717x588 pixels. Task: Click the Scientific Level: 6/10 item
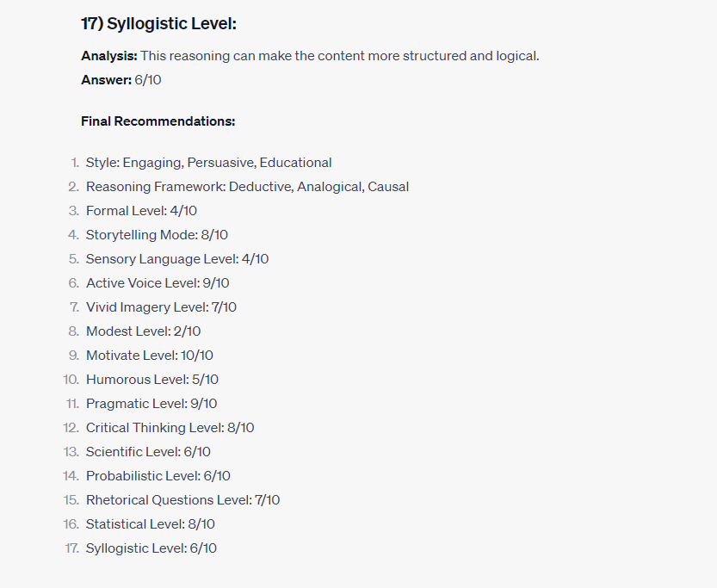[148, 452]
